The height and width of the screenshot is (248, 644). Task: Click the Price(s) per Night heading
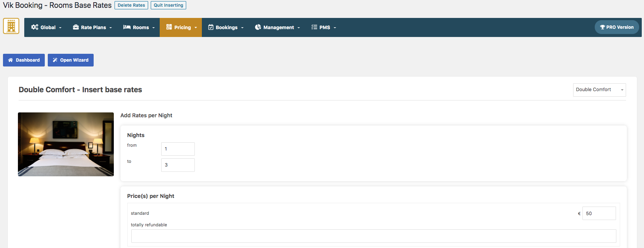click(151, 196)
